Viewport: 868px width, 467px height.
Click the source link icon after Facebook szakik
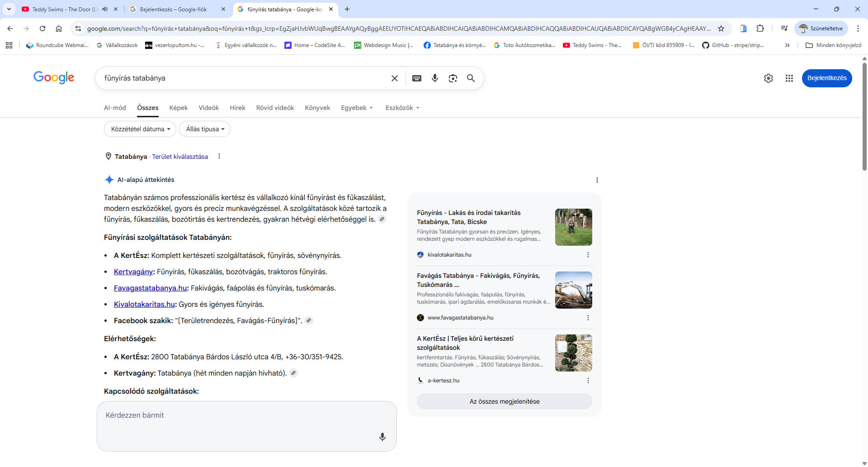coord(309,320)
